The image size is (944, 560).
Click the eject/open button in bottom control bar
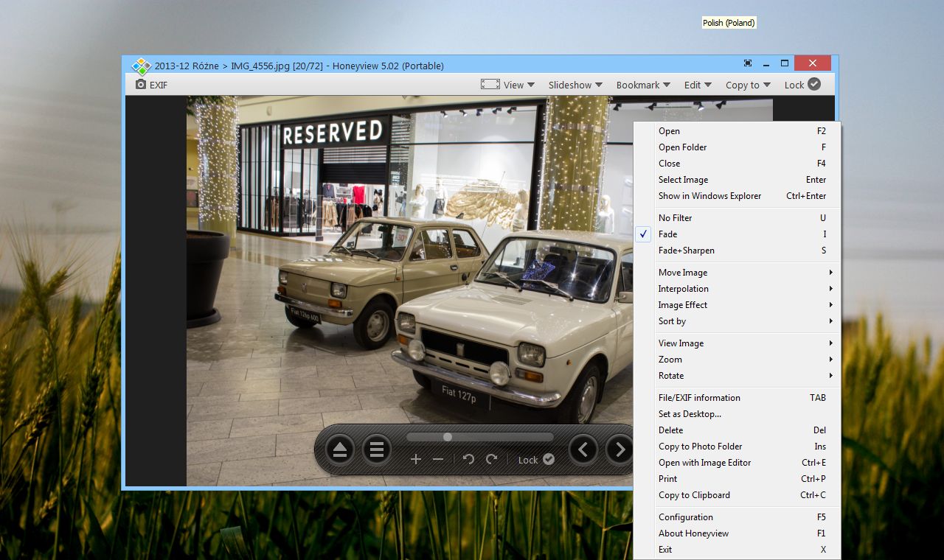click(x=340, y=449)
